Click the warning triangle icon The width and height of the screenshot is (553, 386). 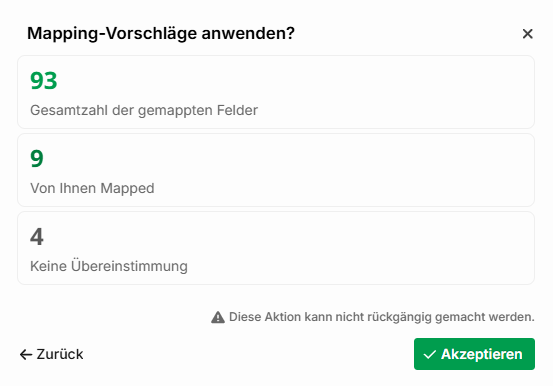[218, 317]
